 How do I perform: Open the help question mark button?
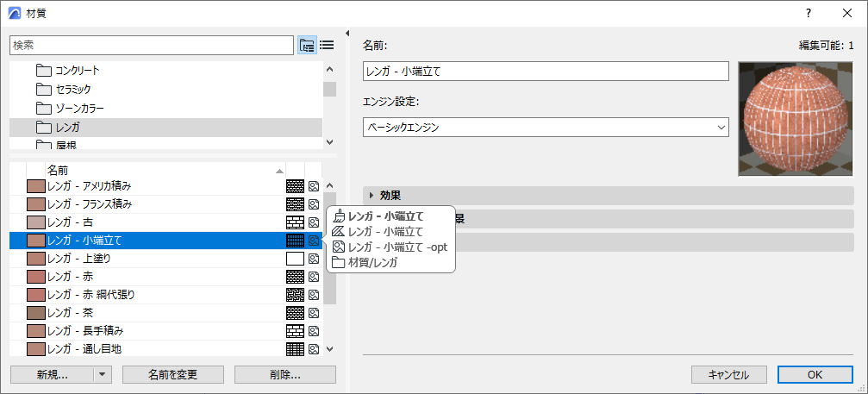[x=808, y=13]
